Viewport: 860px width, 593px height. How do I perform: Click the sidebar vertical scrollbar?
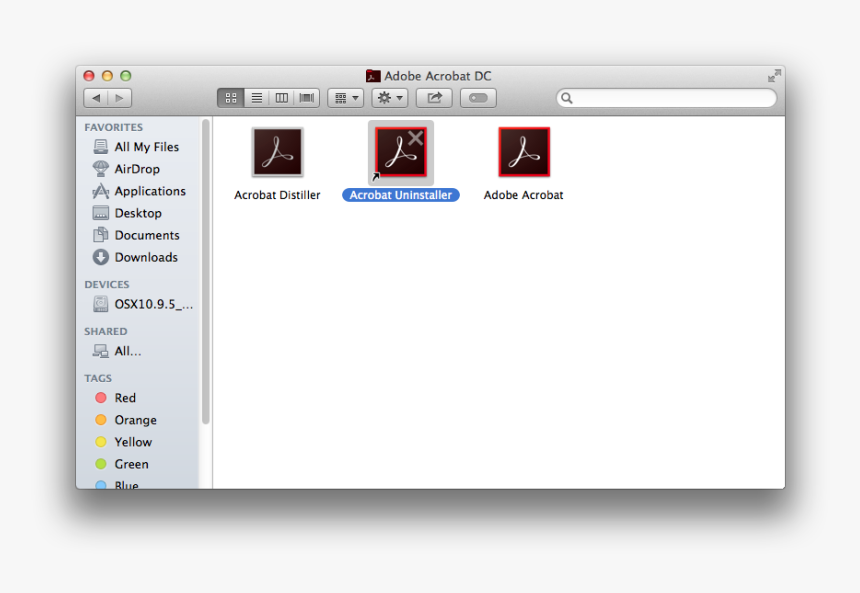[206, 272]
